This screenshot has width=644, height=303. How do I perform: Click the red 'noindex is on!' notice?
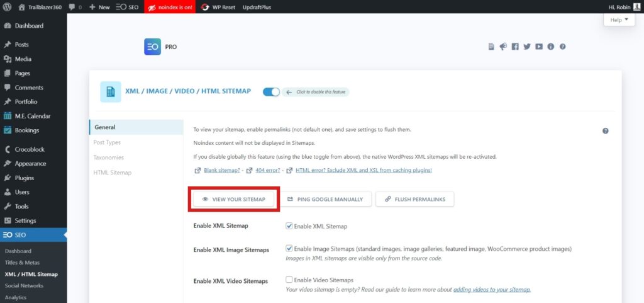pos(170,7)
